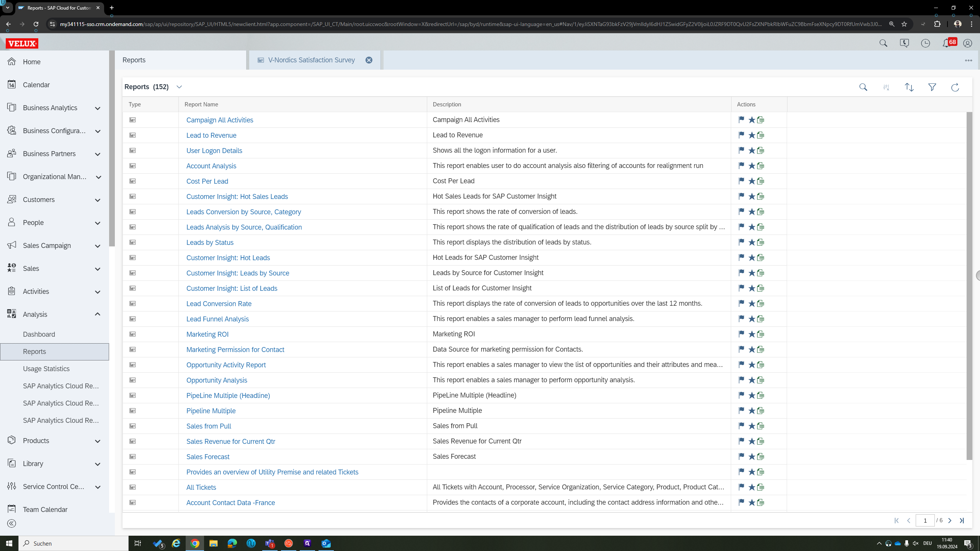This screenshot has height=551, width=980.
Task: Expand the People section
Action: [98, 223]
